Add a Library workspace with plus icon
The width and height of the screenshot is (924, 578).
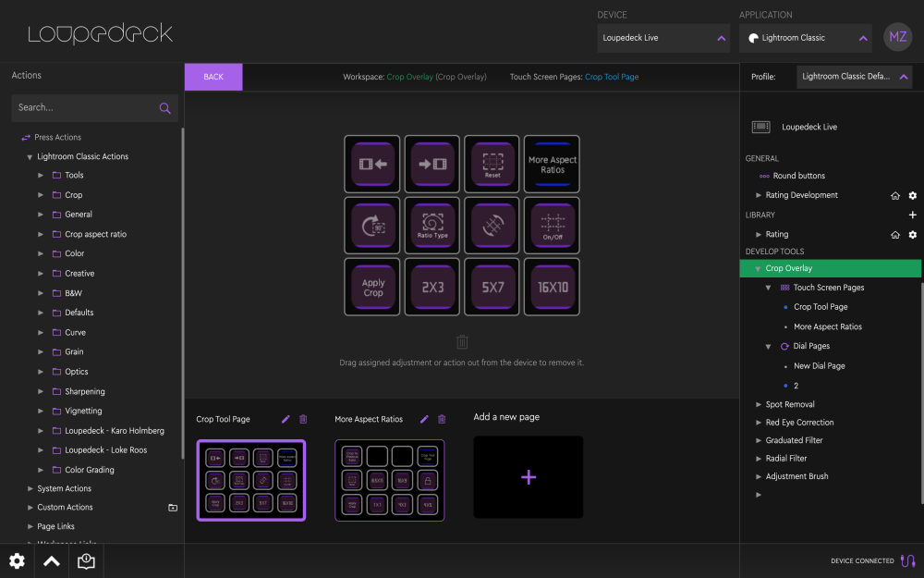pyautogui.click(x=912, y=215)
